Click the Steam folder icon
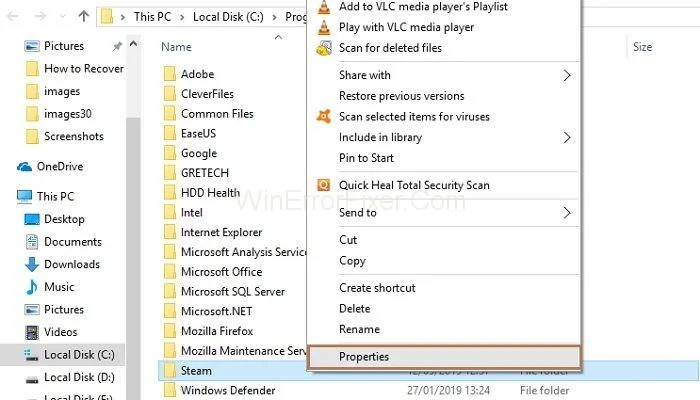 point(168,370)
